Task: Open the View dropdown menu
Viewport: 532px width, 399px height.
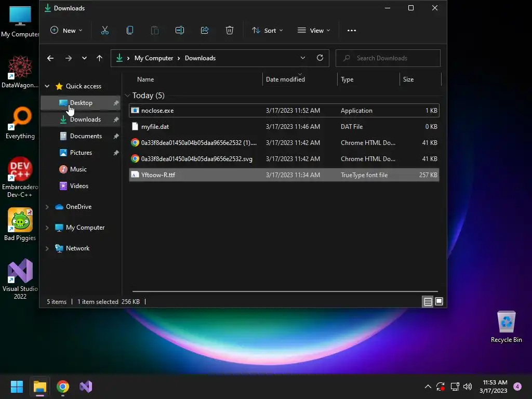Action: click(x=314, y=31)
